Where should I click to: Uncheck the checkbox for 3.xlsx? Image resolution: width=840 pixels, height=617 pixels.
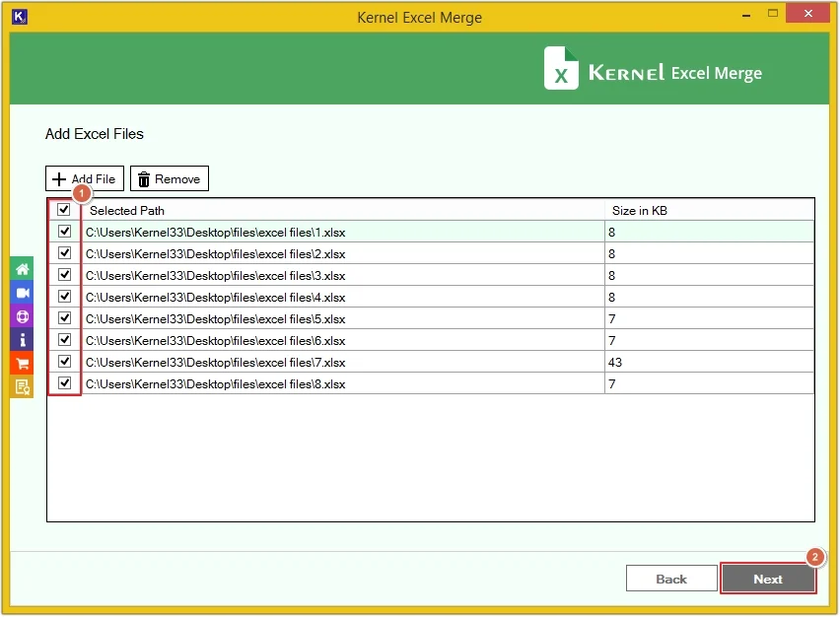pos(64,275)
